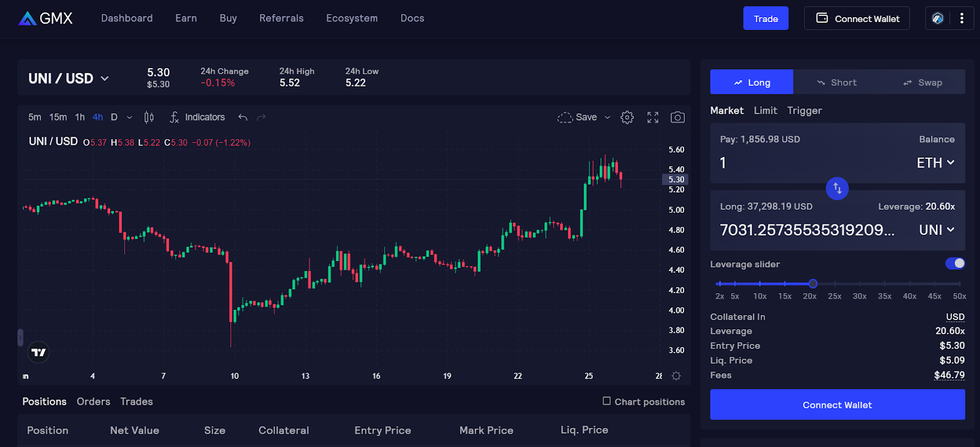Open the Earn page
The width and height of the screenshot is (980, 447).
186,18
